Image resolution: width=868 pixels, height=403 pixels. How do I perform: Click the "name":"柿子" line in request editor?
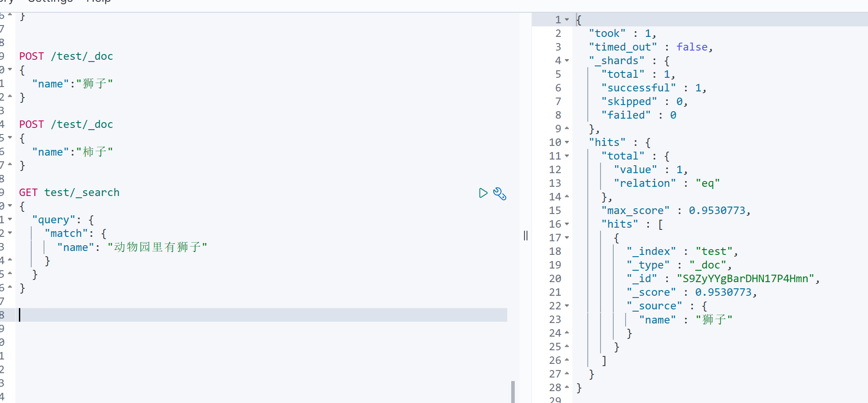73,152
